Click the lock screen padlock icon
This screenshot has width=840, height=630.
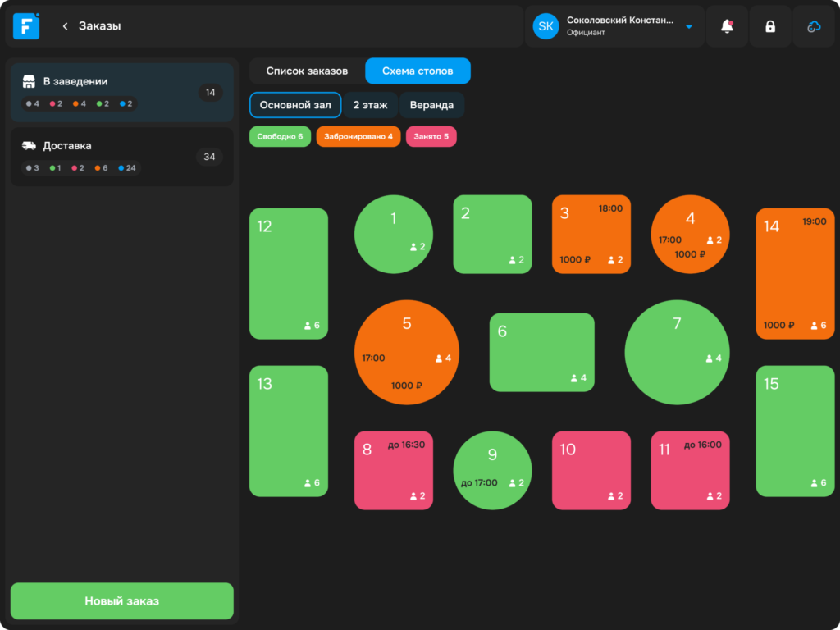tap(769, 26)
